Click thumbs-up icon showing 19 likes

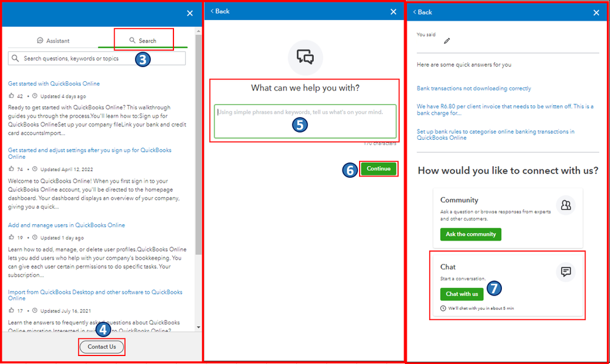pos(11,237)
